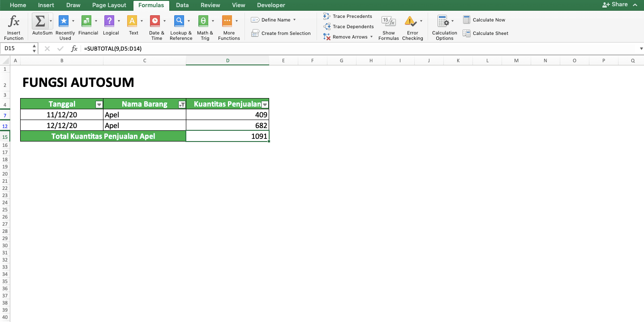This screenshot has height=322, width=644.
Task: Switch to the Home tab
Action: coord(18,5)
